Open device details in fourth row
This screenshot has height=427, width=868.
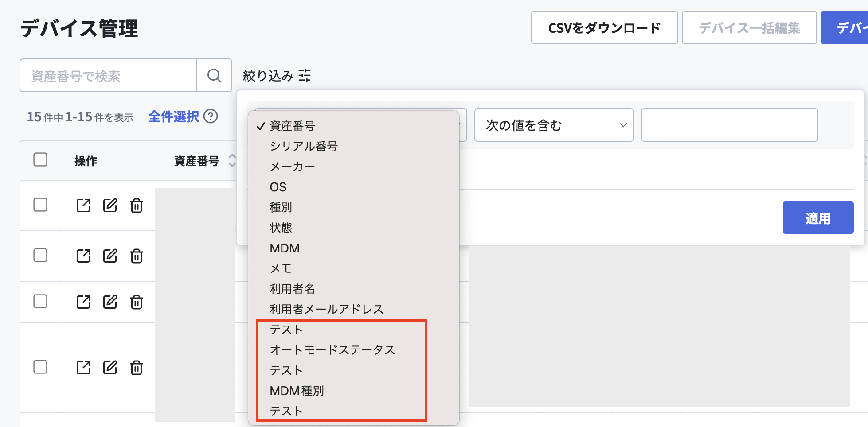[x=83, y=368]
